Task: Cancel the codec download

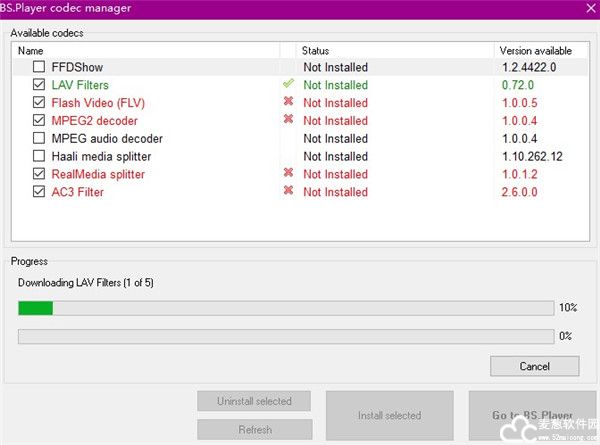Action: pos(535,366)
